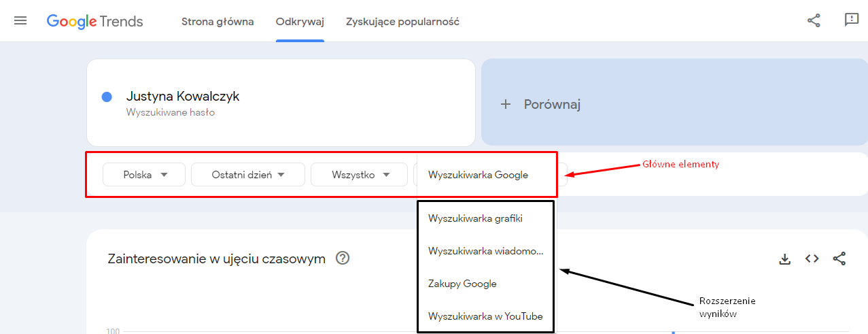Share this Trends page via top share icon
Viewport: 868px width, 334px height.
click(814, 20)
